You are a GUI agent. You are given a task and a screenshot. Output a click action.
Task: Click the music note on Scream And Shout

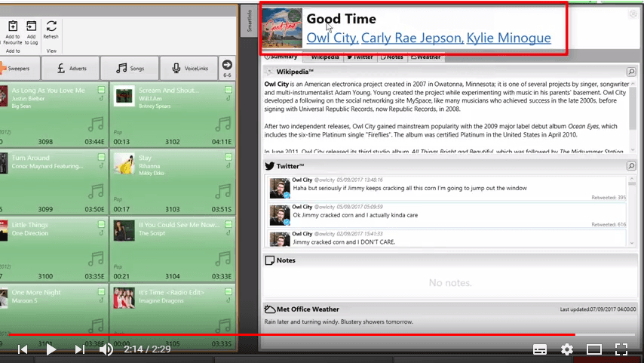pos(223,124)
